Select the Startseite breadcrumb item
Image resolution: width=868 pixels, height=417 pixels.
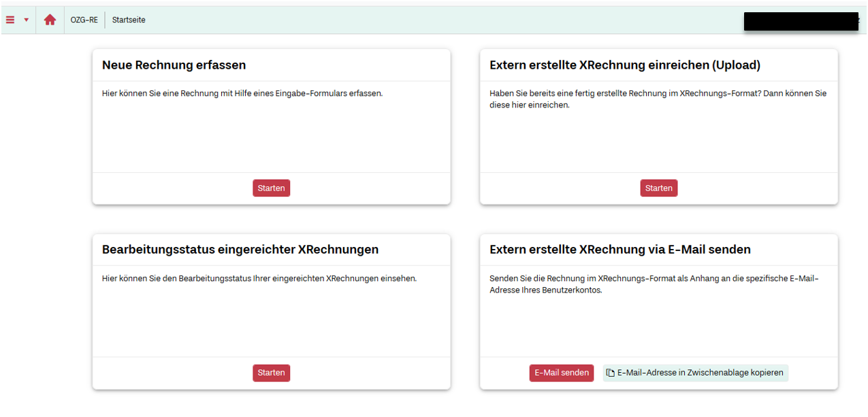129,20
